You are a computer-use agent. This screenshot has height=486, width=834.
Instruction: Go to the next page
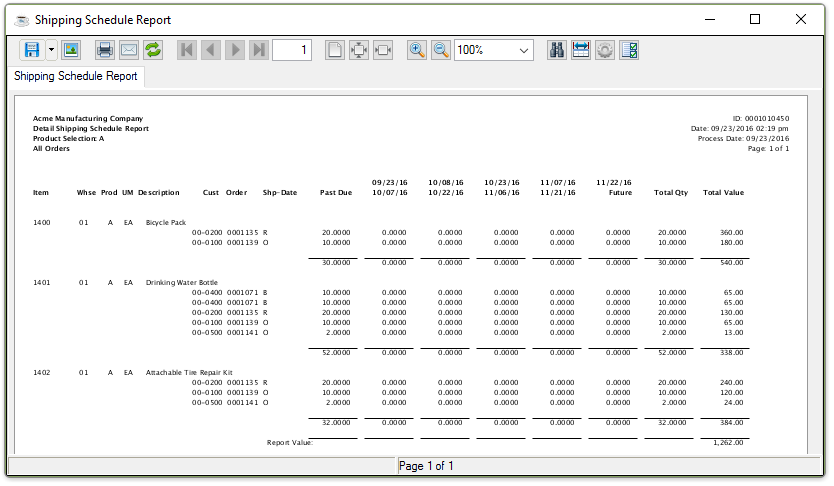coord(235,50)
